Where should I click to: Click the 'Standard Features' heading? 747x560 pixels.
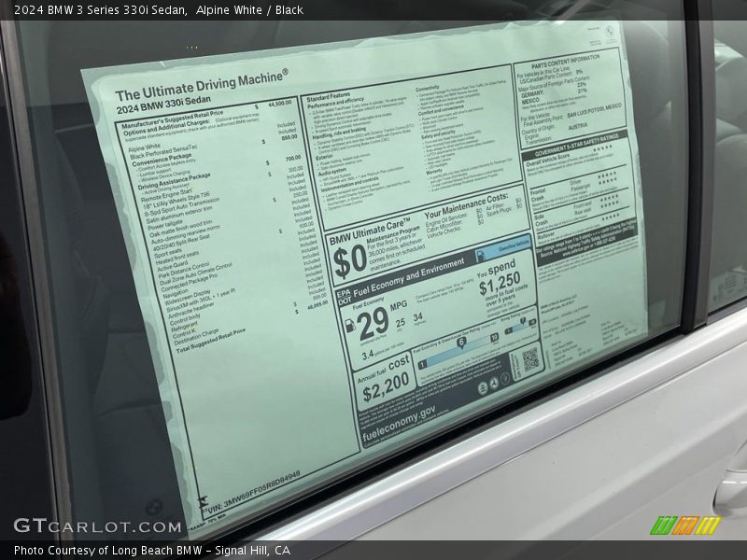pyautogui.click(x=329, y=97)
